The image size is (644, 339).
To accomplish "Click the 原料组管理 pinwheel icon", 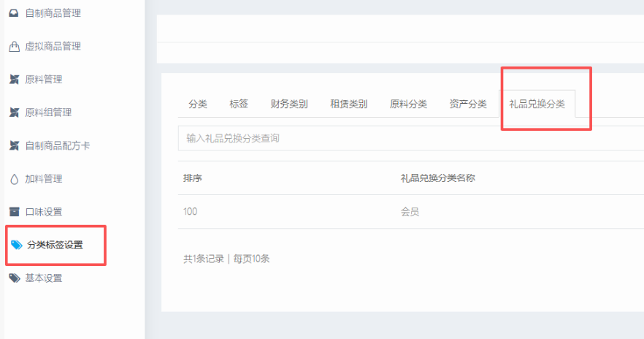I will click(x=14, y=113).
